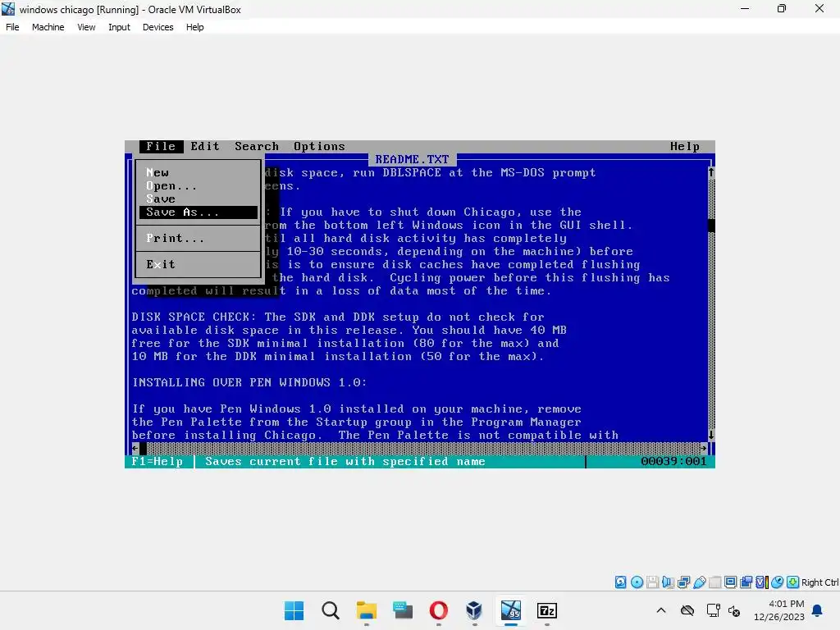The width and height of the screenshot is (840, 630).
Task: Click the VirtualBox window title icon
Action: (8, 9)
